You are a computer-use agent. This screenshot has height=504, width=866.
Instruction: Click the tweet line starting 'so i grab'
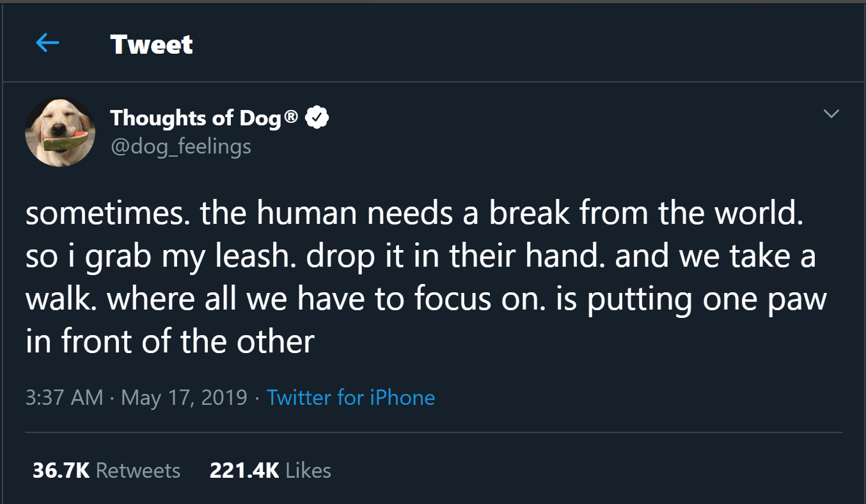click(420, 256)
